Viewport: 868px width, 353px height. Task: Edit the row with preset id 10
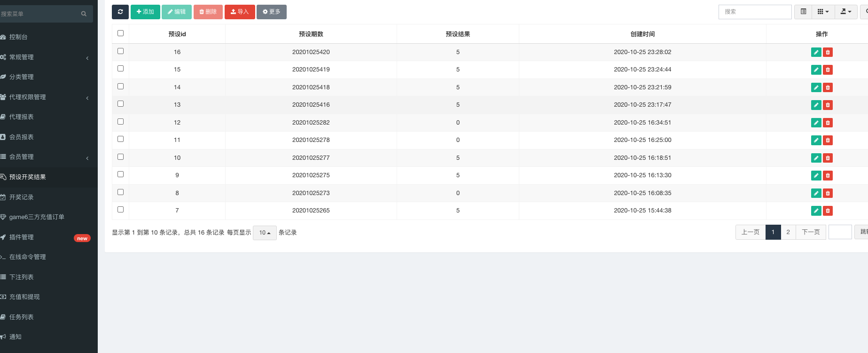click(x=816, y=158)
